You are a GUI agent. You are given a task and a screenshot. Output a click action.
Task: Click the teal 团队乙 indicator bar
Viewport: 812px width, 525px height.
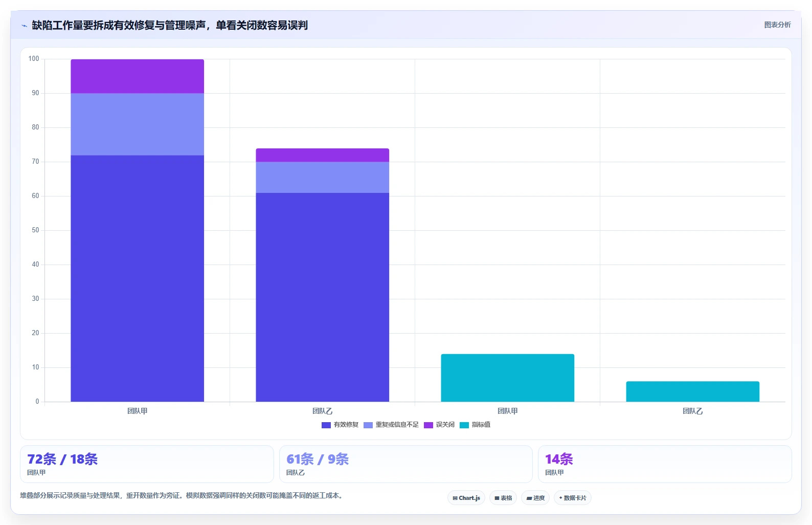click(693, 391)
